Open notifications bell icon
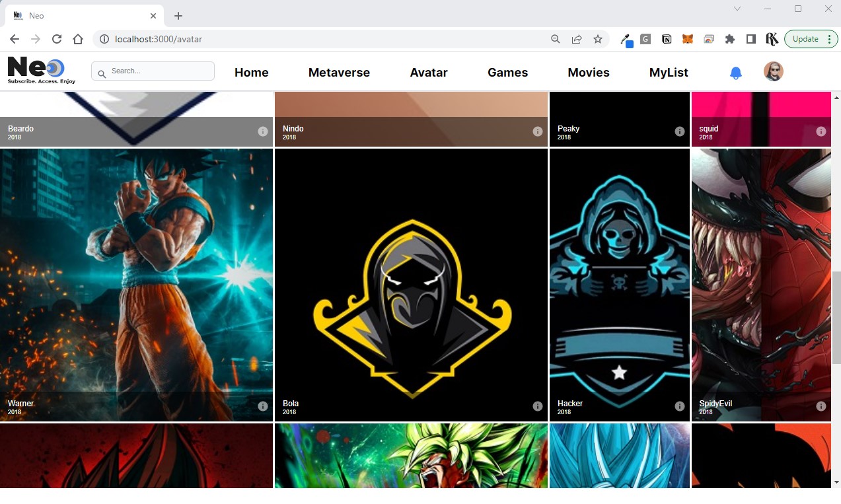Screen dimensions: 841x504 (x=736, y=73)
